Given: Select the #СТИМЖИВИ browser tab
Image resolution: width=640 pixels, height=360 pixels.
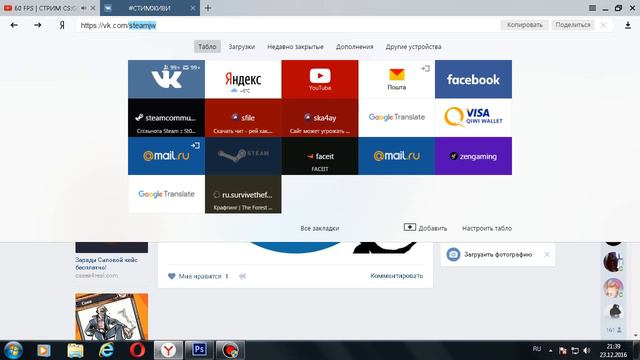Looking at the screenshot, I should point(149,8).
